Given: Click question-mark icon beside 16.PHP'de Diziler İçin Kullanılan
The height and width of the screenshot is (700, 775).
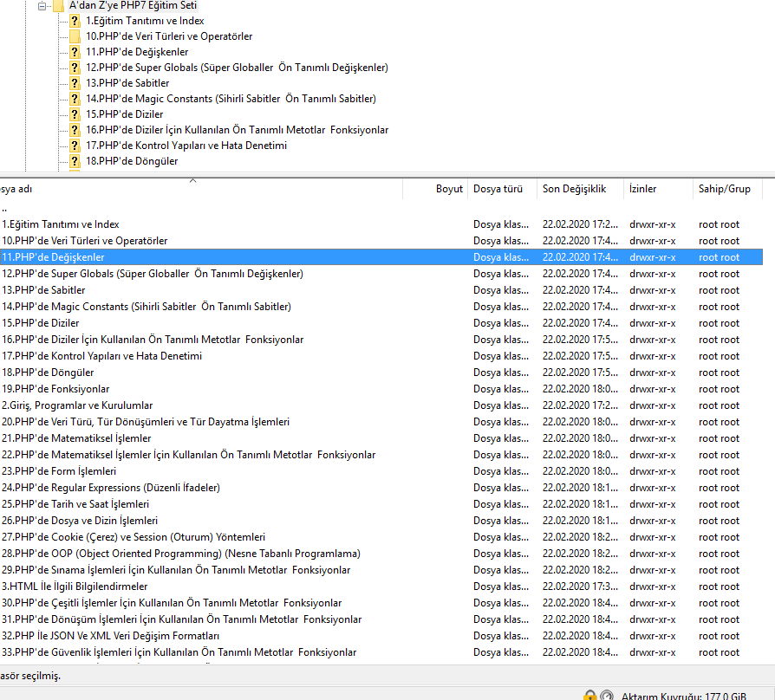Looking at the screenshot, I should pyautogui.click(x=75, y=130).
